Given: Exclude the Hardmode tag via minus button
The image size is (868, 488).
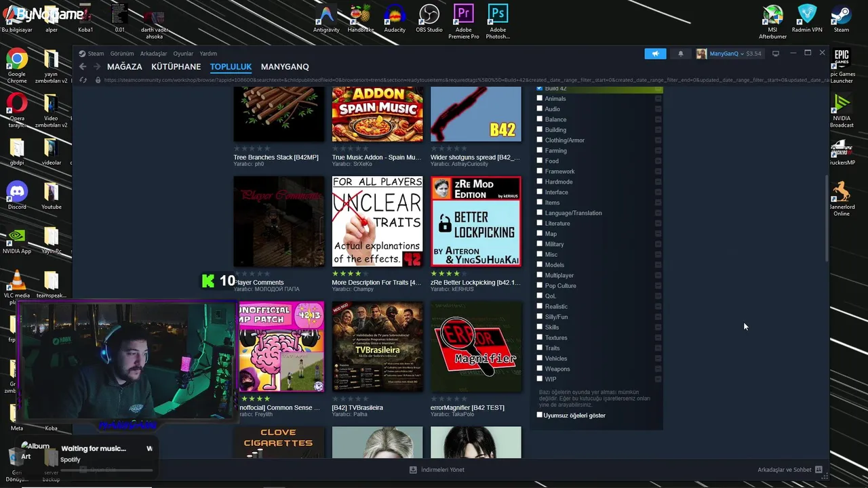Looking at the screenshot, I should [x=658, y=182].
